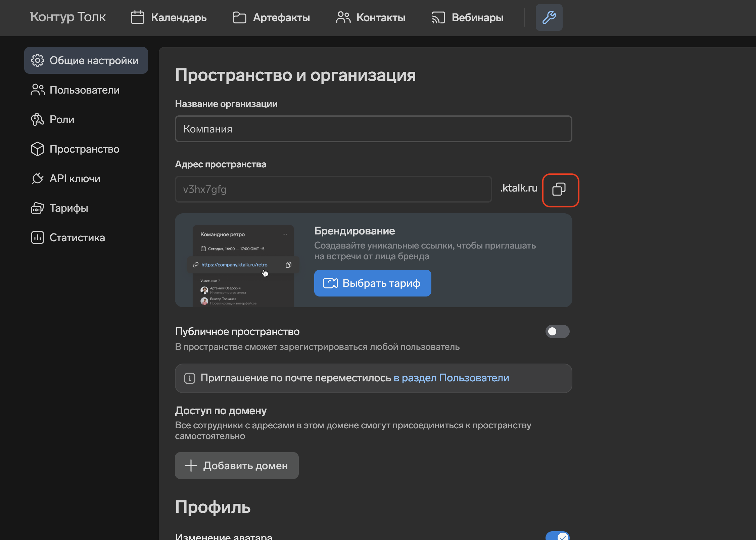Toggle the Публичное пространство switch
The height and width of the screenshot is (540, 756).
coord(557,331)
